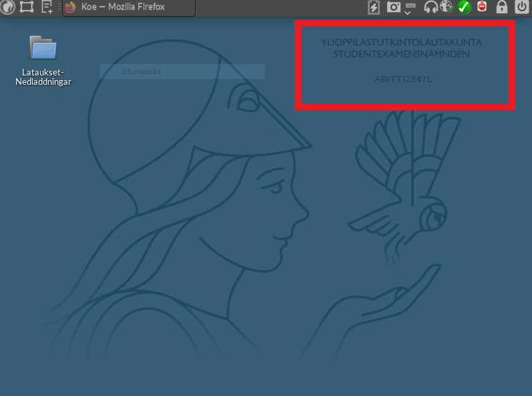Viewport: 532px width, 396px height.
Task: Open the headphones audio settings icon
Action: 431,7
